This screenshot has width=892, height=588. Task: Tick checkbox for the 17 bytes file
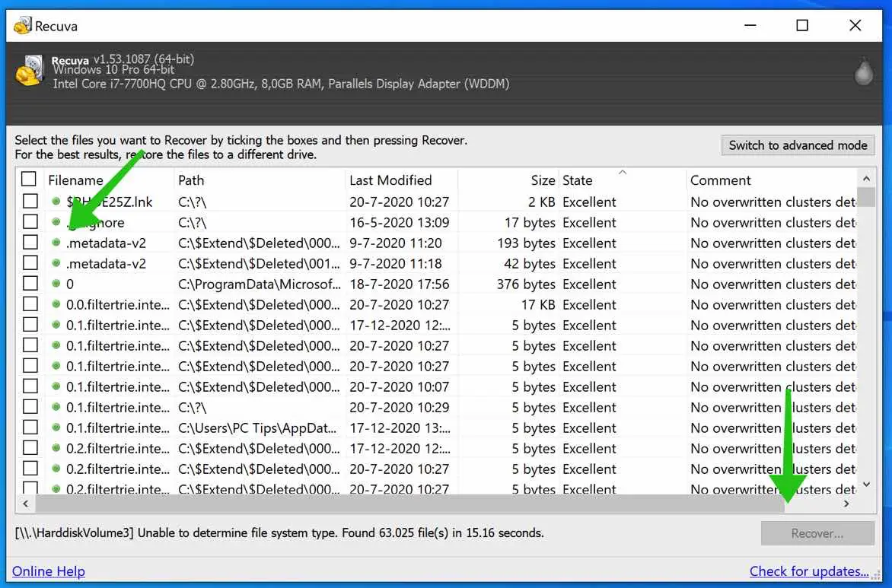coord(30,222)
